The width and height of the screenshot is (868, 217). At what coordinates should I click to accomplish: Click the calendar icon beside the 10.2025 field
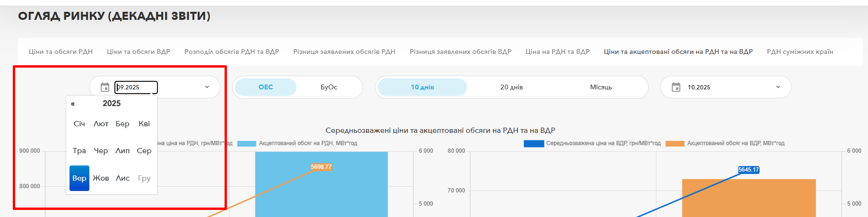coord(676,87)
